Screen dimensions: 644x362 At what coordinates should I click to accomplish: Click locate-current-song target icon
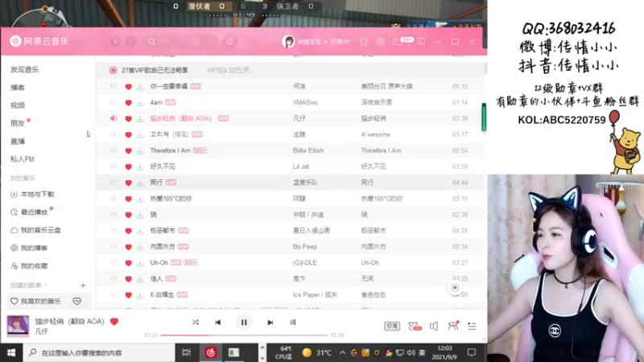pos(455,288)
